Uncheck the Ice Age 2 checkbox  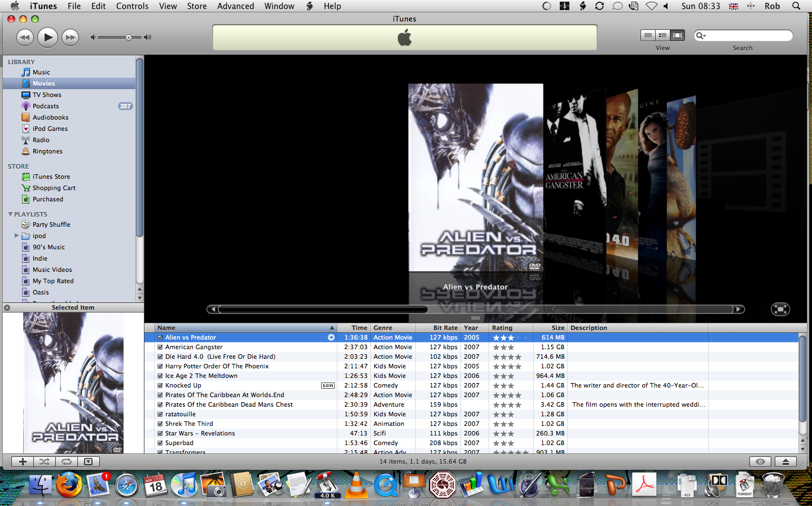pos(160,376)
